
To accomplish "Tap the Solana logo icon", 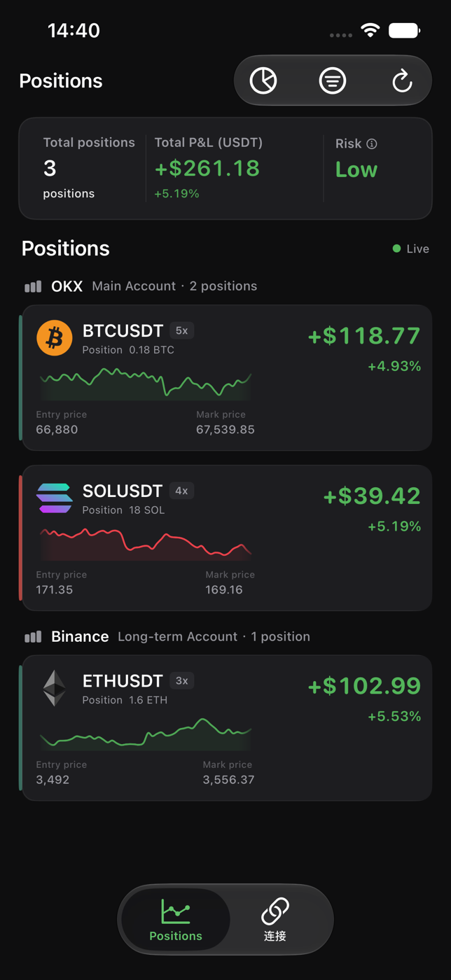I will [55, 498].
